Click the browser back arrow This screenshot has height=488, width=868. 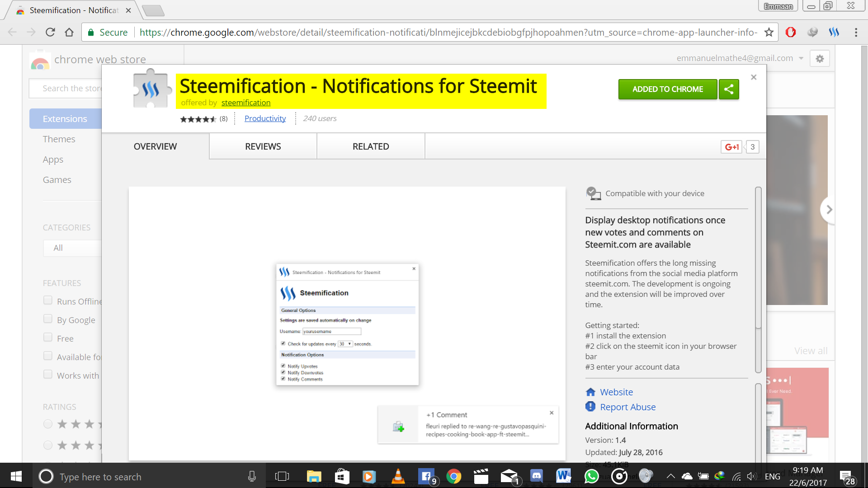pyautogui.click(x=12, y=32)
